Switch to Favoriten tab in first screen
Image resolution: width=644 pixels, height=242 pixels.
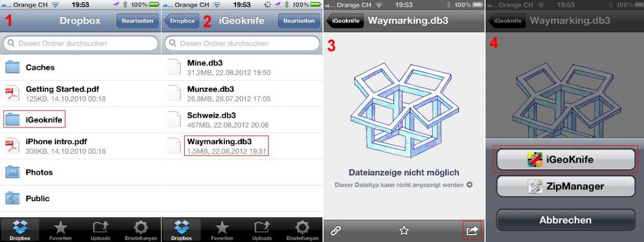point(60,230)
